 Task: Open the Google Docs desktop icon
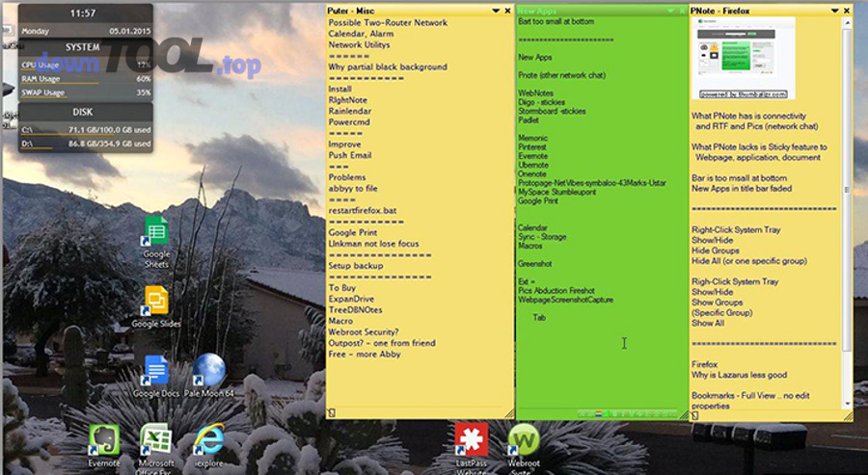tap(156, 371)
